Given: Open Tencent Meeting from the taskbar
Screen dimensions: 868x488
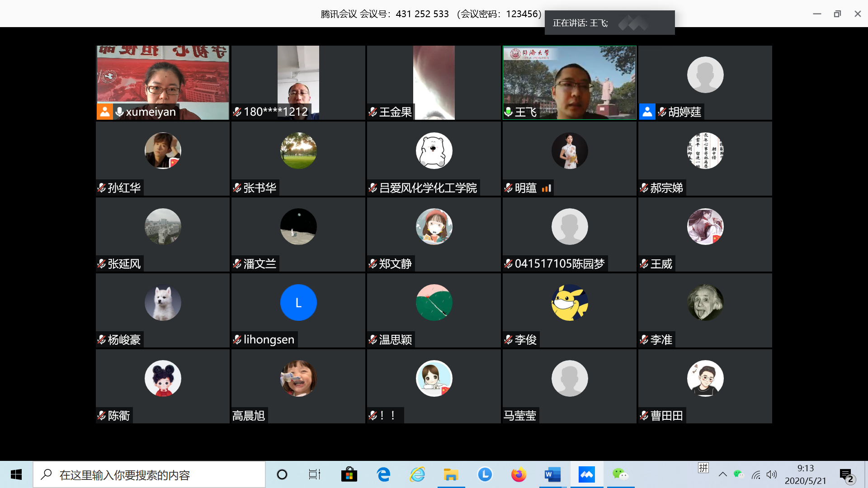Looking at the screenshot, I should [586, 474].
